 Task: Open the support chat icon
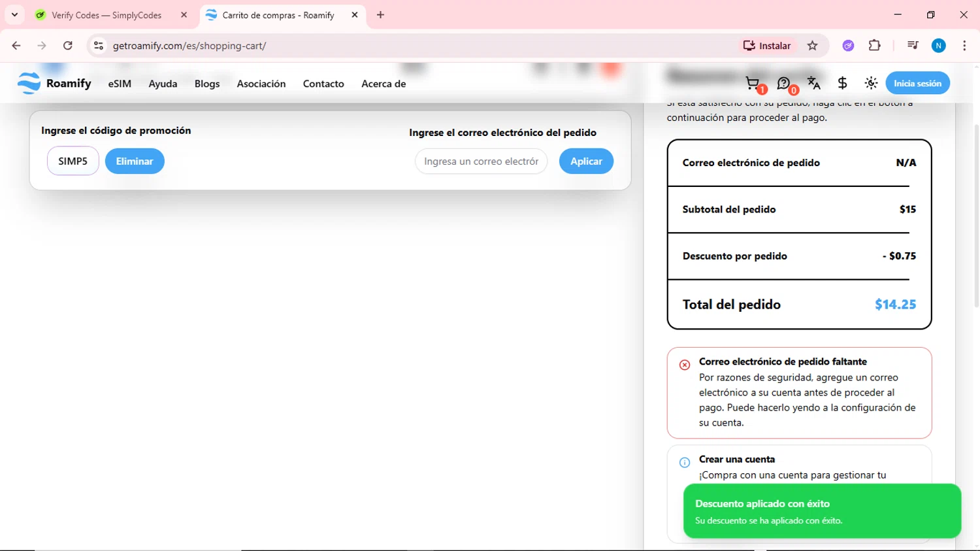(783, 83)
